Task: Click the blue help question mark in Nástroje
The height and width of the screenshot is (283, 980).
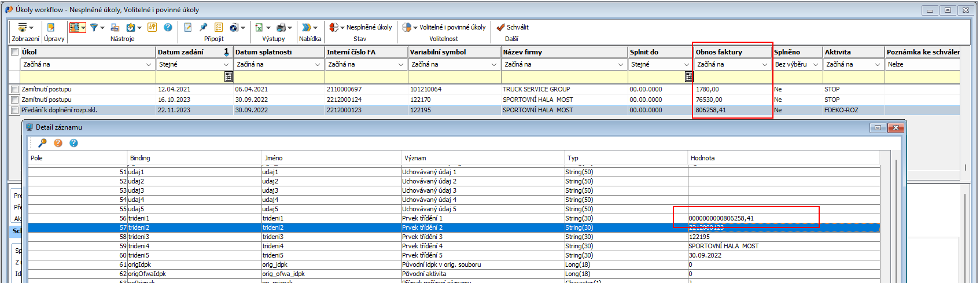Action: click(x=168, y=27)
